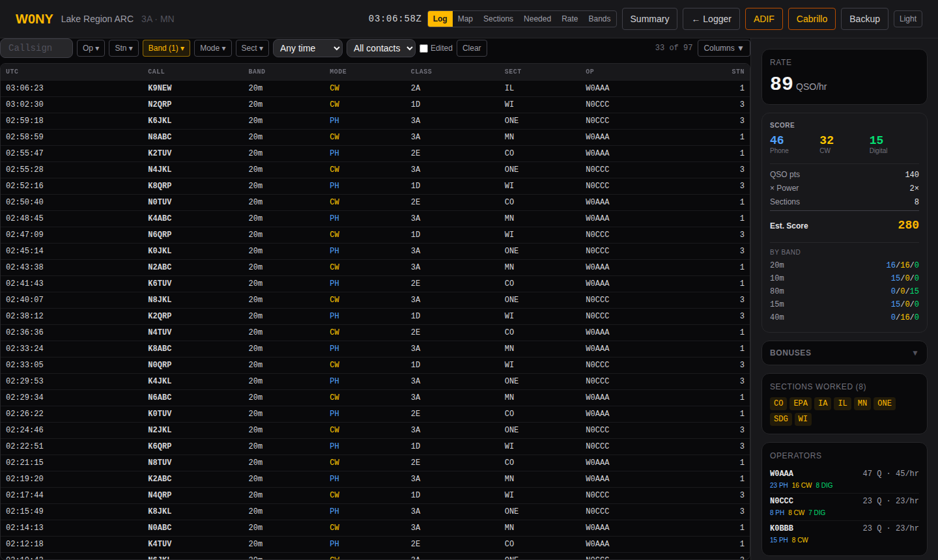Open the Sect filter dropdown

click(252, 48)
